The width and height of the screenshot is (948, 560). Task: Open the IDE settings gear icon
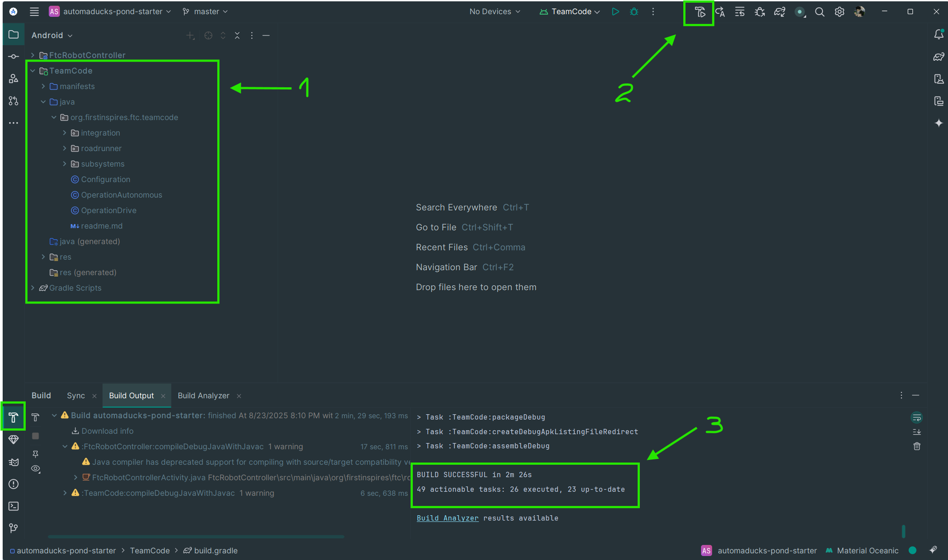839,12
